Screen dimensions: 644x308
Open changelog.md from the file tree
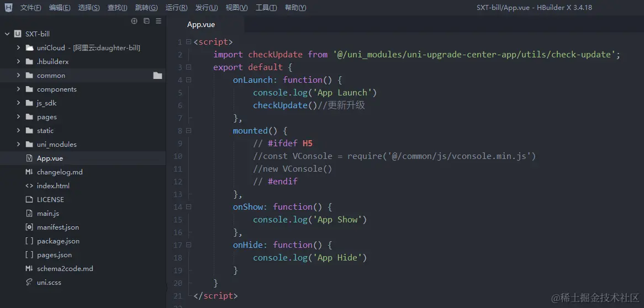(60, 172)
